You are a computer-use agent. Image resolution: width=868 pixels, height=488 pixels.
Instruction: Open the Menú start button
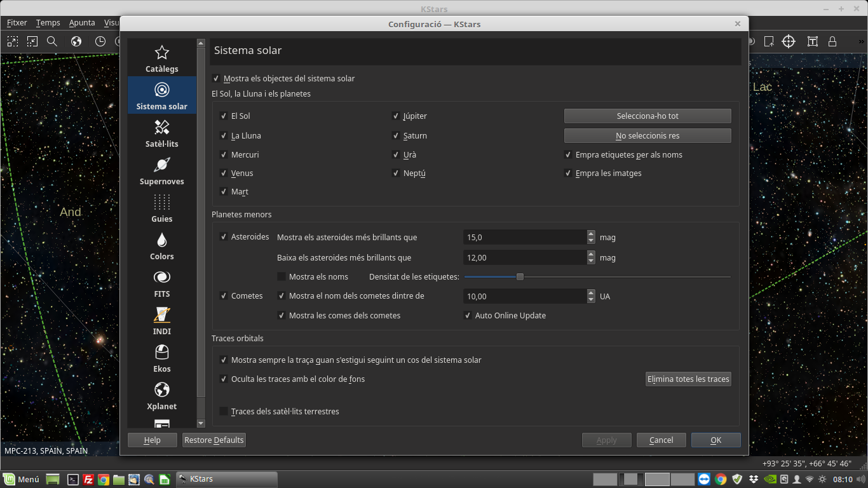(x=21, y=480)
